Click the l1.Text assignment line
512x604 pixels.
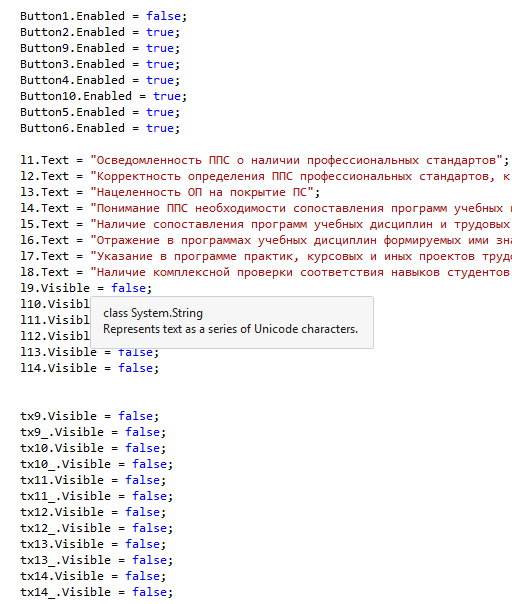tap(265, 160)
